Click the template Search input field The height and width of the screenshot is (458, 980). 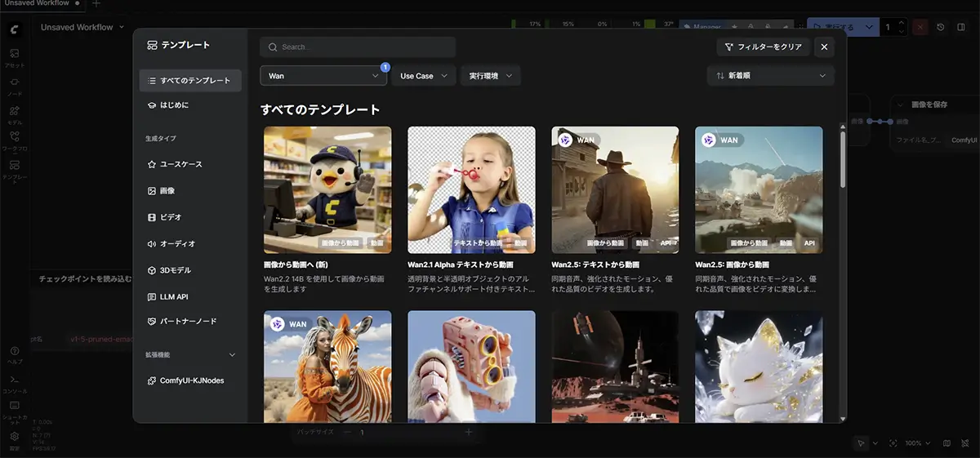pos(358,47)
